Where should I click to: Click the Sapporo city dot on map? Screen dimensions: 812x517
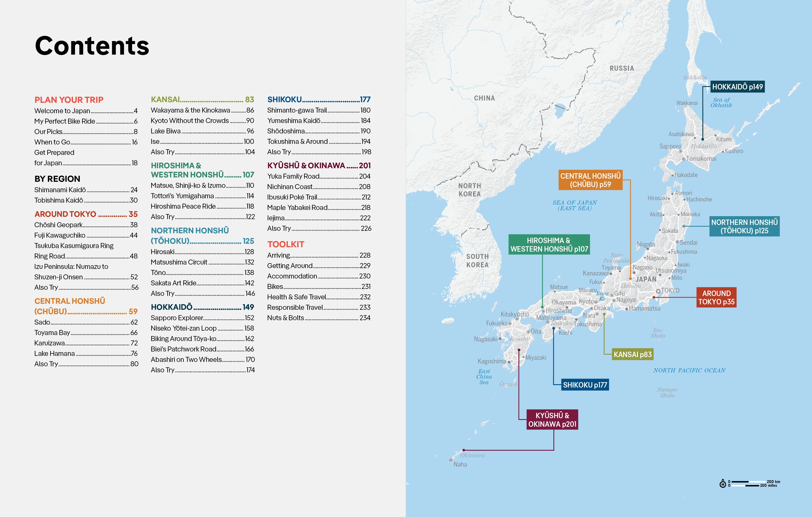click(681, 151)
